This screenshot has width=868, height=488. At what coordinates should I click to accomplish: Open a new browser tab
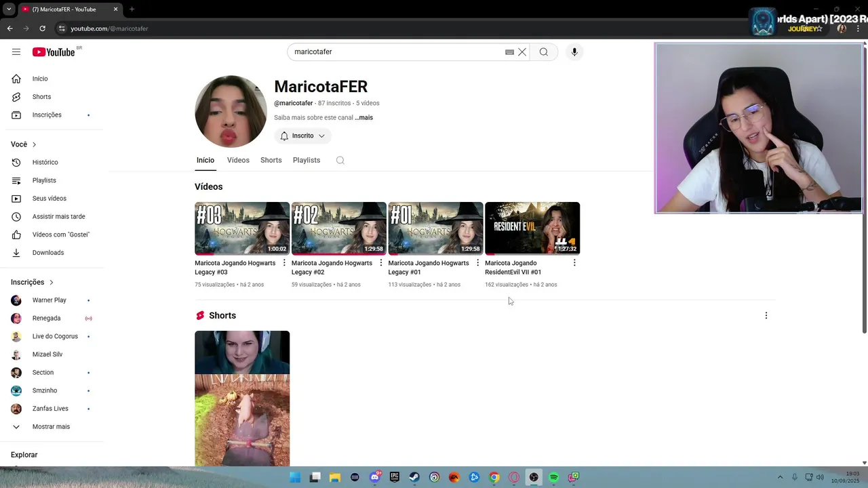click(x=132, y=9)
